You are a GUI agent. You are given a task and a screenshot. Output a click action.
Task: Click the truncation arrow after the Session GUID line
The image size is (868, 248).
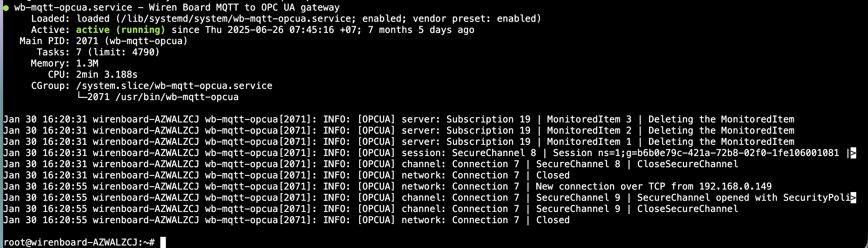pyautogui.click(x=853, y=153)
